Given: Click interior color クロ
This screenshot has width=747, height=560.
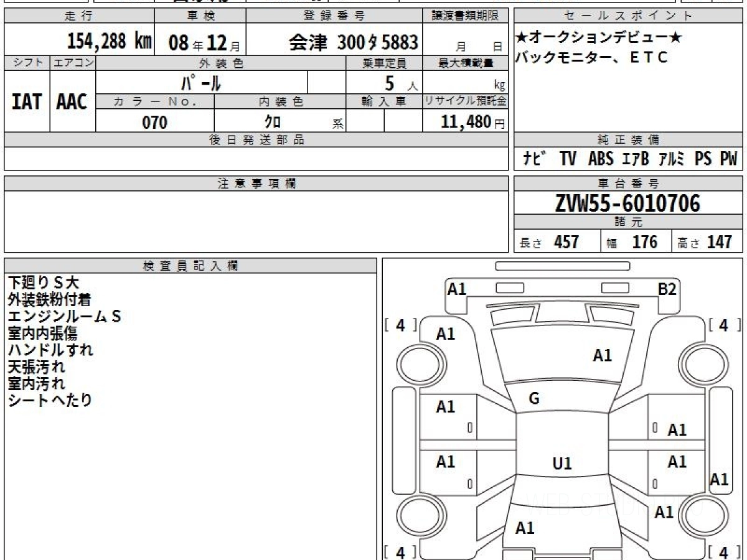Looking at the screenshot, I should click(x=272, y=121).
